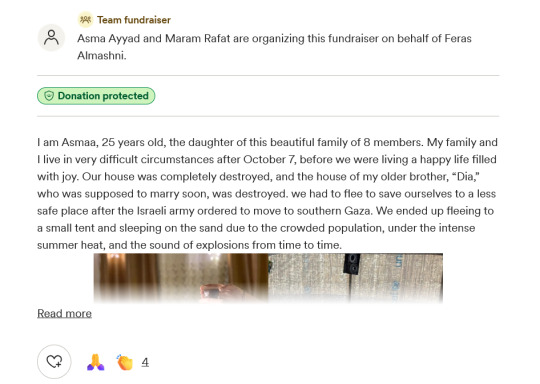
Task: Click the Team fundraiser label
Action: click(x=134, y=20)
